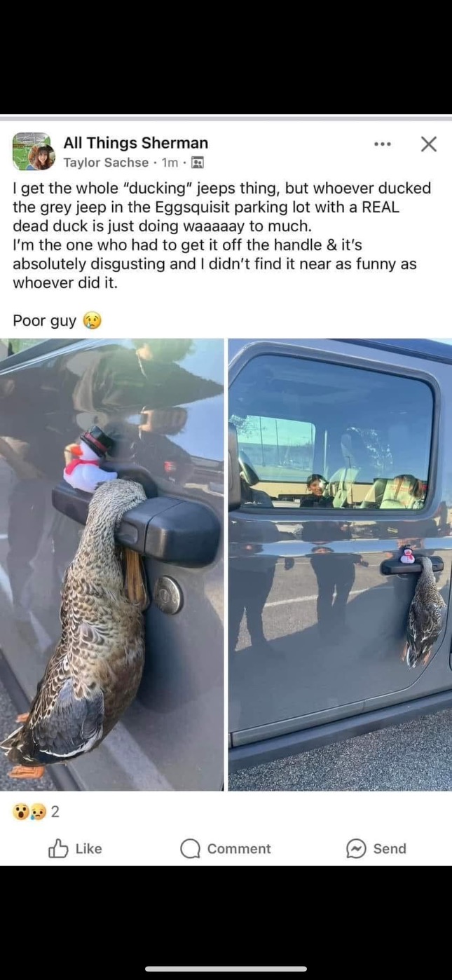Click the 1m post timestamp
Viewport: 452px width, 980px height.
coord(170,163)
